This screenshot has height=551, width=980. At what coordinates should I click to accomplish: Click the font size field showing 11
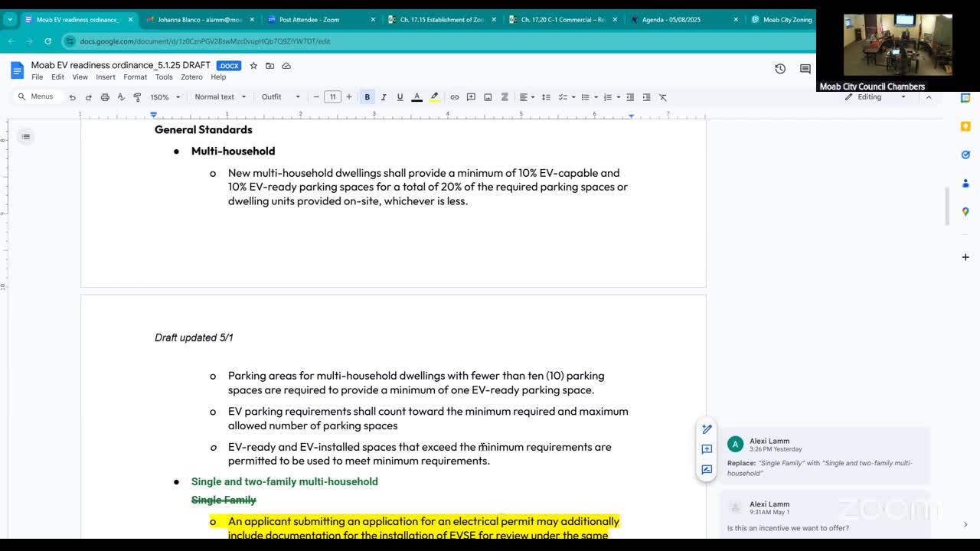click(x=332, y=97)
